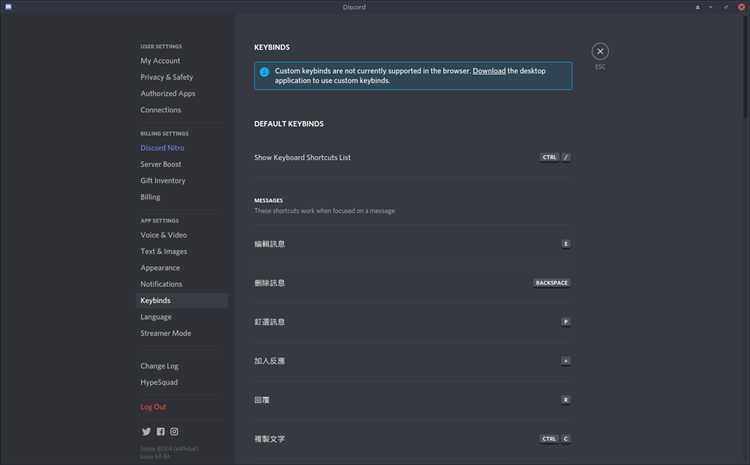This screenshot has height=465, width=750.
Task: Click the BACKSPACE key badge for 刪除訊息
Action: tap(551, 283)
